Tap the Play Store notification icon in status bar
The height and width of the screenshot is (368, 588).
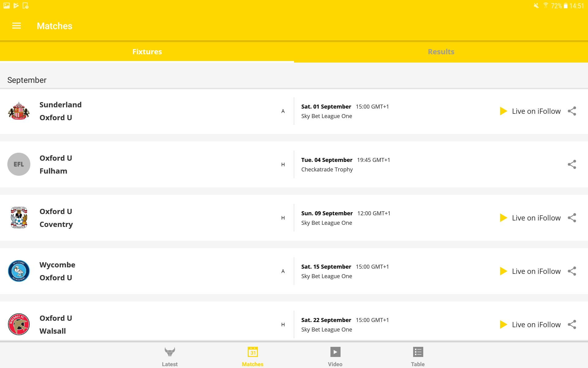click(x=16, y=6)
